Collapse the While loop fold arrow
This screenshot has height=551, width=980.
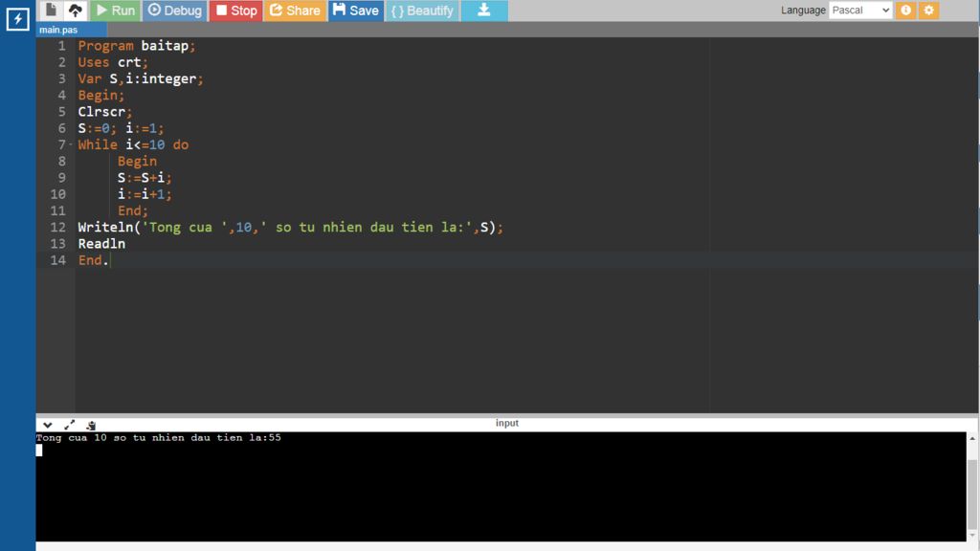pyautogui.click(x=71, y=145)
